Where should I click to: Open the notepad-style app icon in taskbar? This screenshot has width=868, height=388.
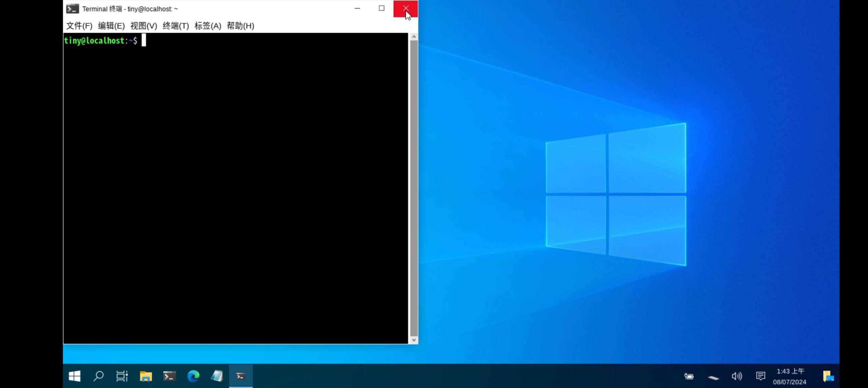pyautogui.click(x=217, y=376)
